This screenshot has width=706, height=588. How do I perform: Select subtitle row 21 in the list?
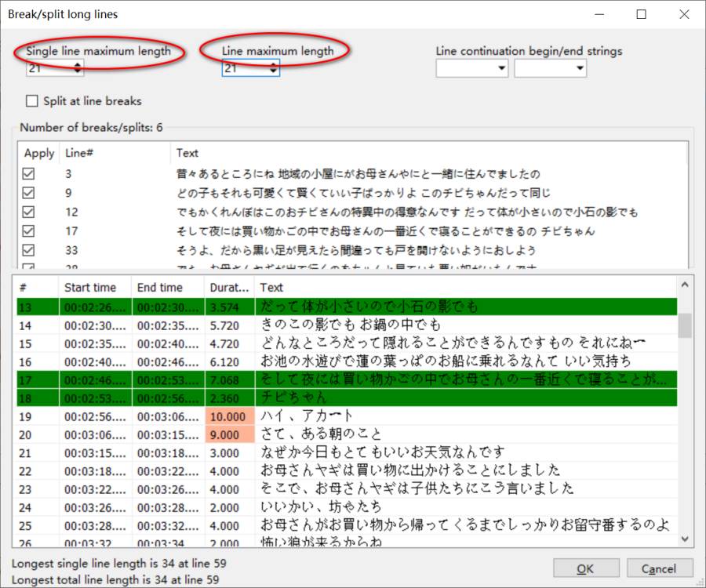[x=314, y=454]
